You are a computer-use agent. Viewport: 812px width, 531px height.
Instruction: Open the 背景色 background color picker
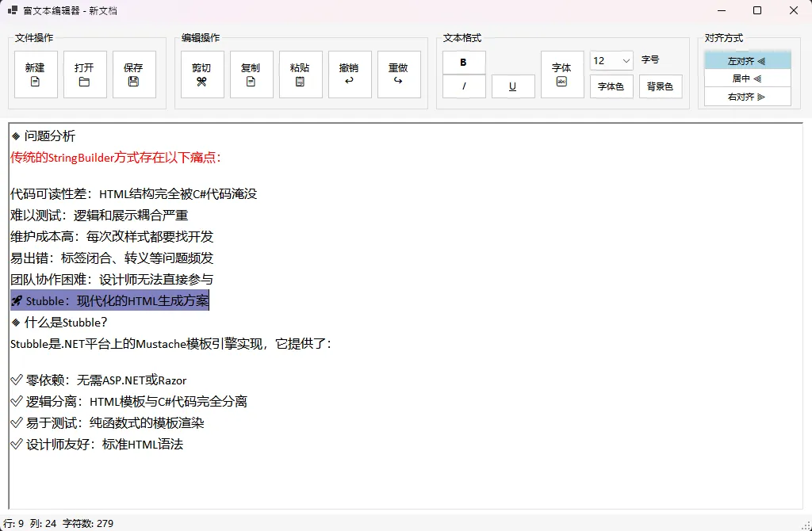point(661,86)
